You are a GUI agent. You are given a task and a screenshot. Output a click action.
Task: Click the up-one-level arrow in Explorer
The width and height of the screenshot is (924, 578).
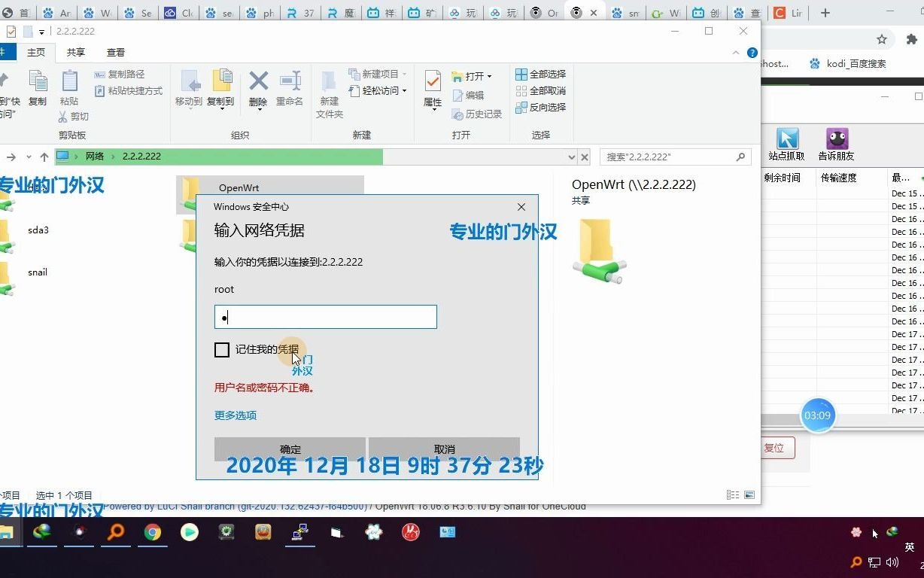point(44,157)
